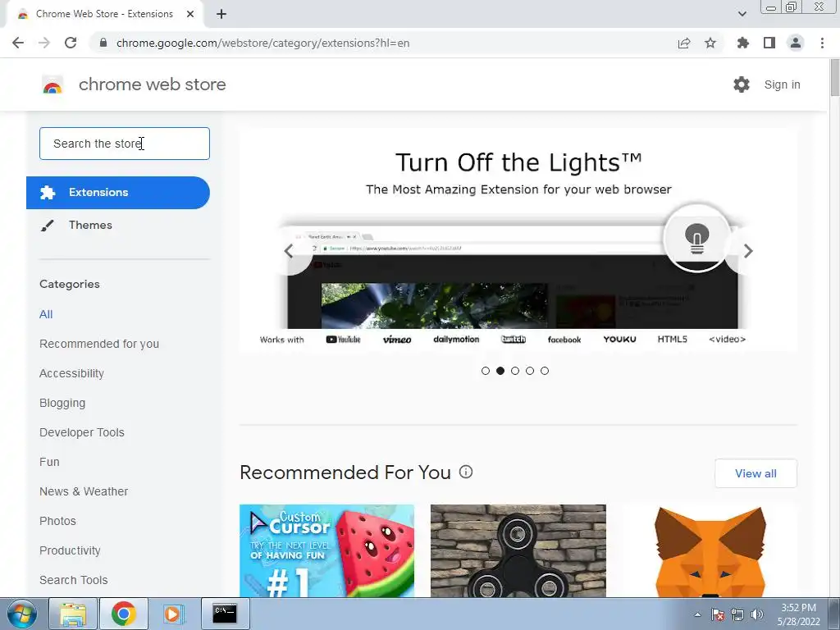Viewport: 840px width, 630px height.
Task: Bookmark this page with the star icon
Action: click(710, 43)
